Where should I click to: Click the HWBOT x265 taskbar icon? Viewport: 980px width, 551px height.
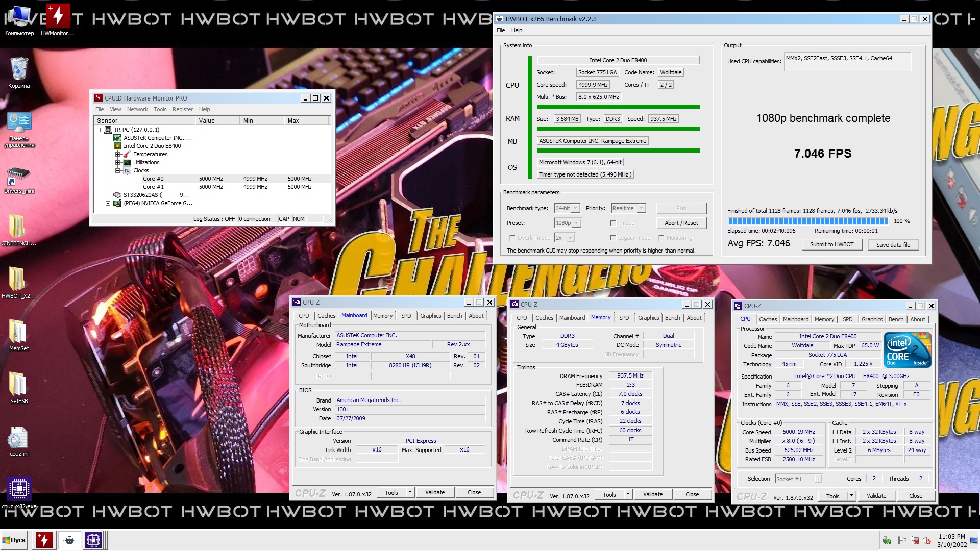pyautogui.click(x=69, y=540)
